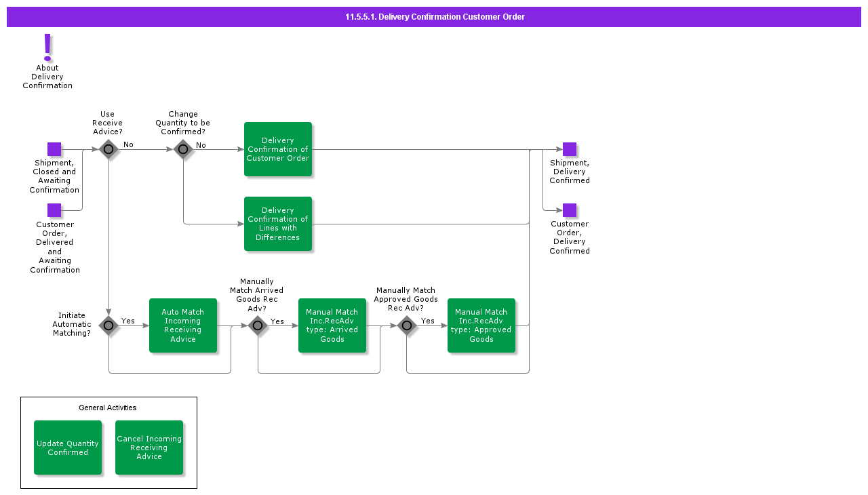Image resolution: width=868 pixels, height=495 pixels.
Task: Click the 'No' label beside Use Receive Advice gateway
Action: [128, 144]
